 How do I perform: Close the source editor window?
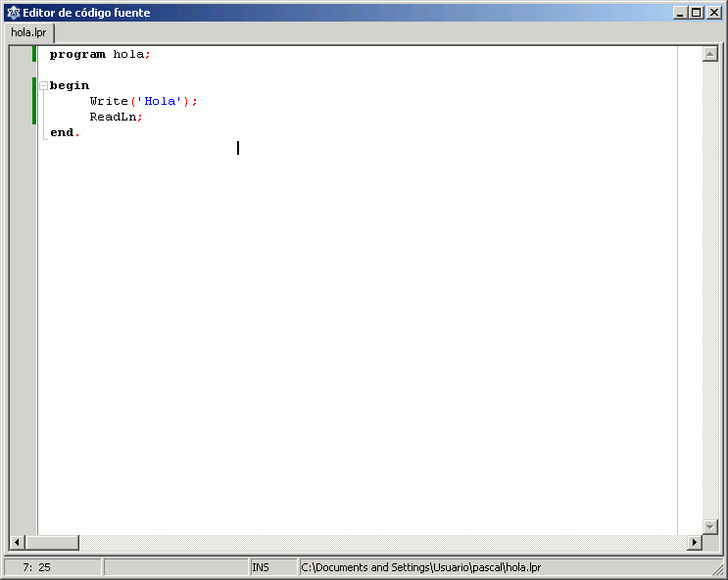tap(713, 13)
